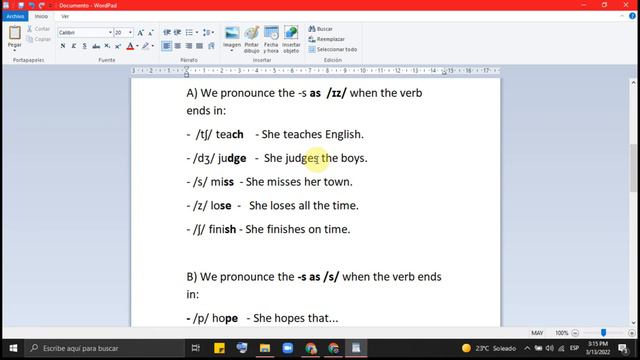The height and width of the screenshot is (360, 640).
Task: Decrease font size with shrink font icon
Action: coord(151,33)
